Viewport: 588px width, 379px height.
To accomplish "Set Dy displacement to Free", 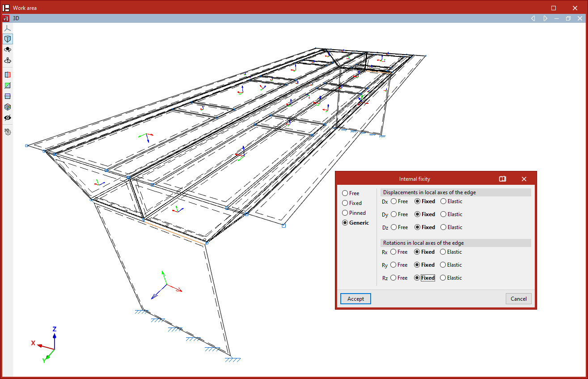I will 399,214.
